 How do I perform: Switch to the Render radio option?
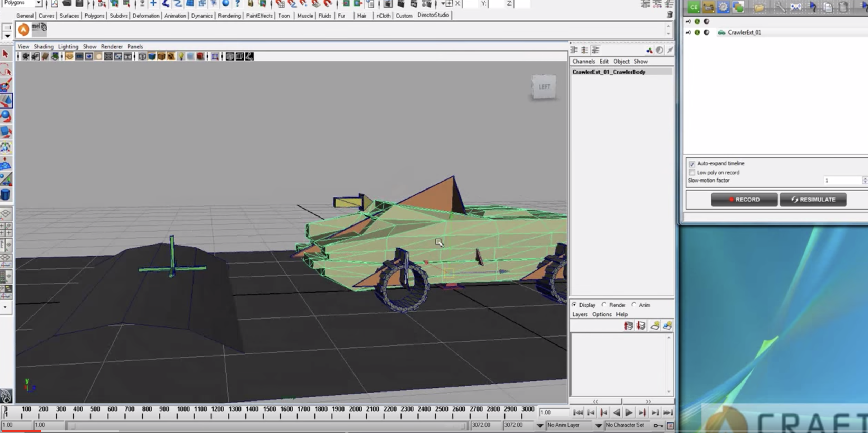(604, 305)
